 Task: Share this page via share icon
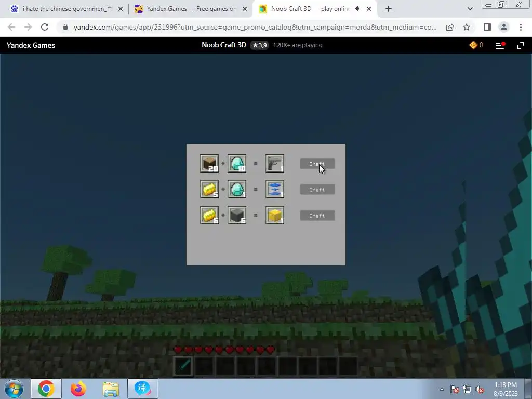tap(450, 27)
